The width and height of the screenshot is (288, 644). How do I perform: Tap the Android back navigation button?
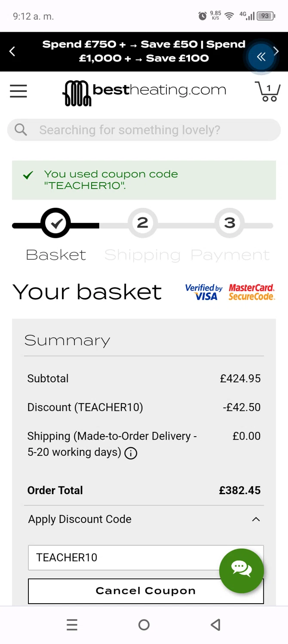coord(216,625)
